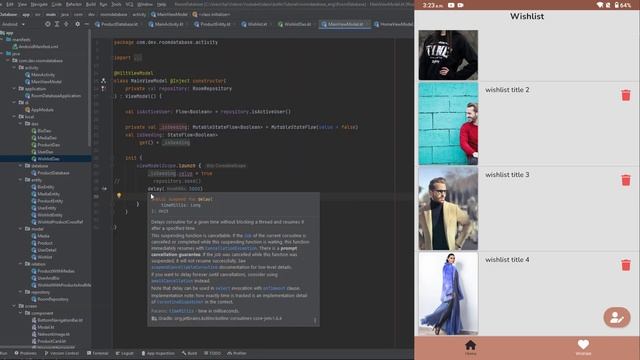Switch to ProductDatabase.kt editor tab
Viewport: 640px width, 360px height.
[119, 24]
